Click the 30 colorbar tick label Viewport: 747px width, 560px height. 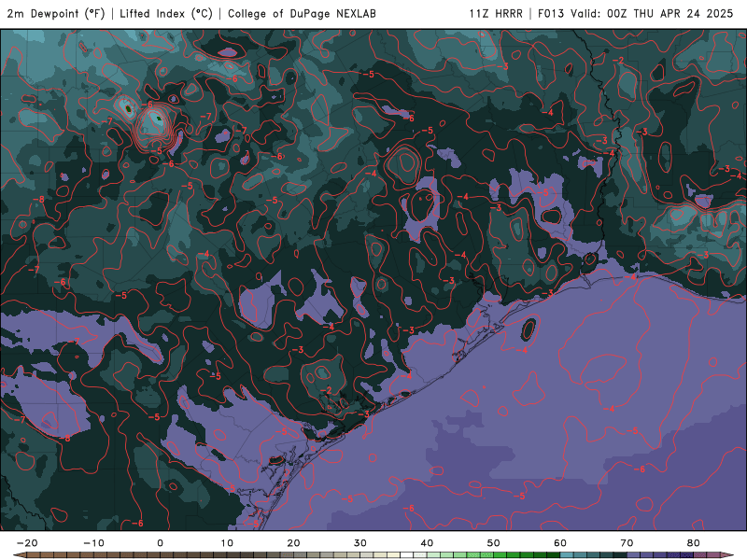[360, 542]
